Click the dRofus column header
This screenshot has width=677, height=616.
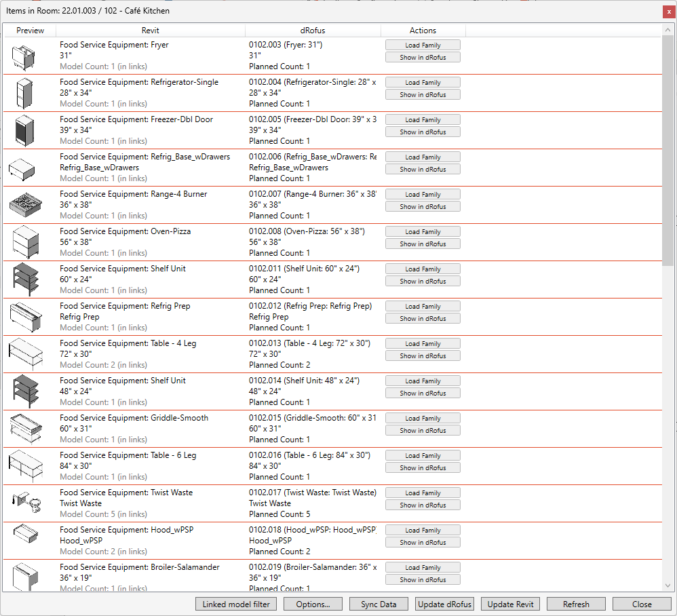[x=313, y=31]
